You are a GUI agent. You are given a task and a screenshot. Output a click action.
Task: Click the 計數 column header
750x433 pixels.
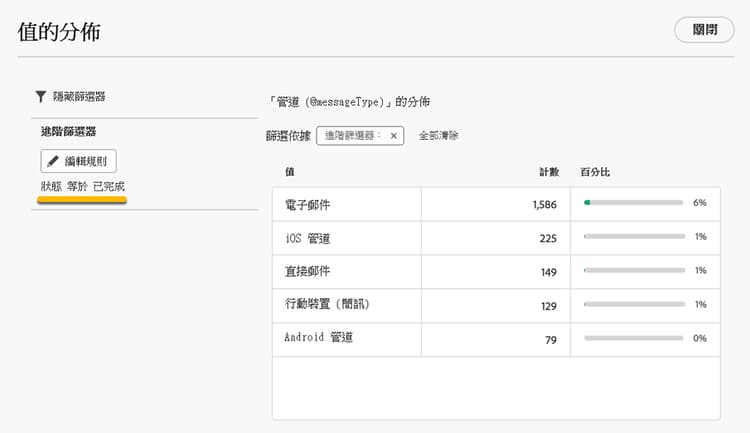pos(549,172)
